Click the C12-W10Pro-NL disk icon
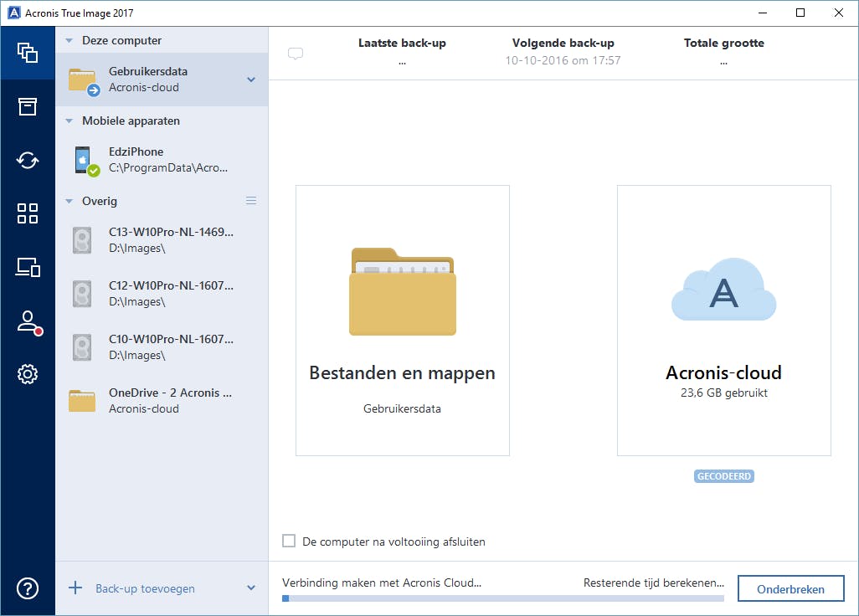Viewport: 859px width, 616px height. click(x=82, y=294)
